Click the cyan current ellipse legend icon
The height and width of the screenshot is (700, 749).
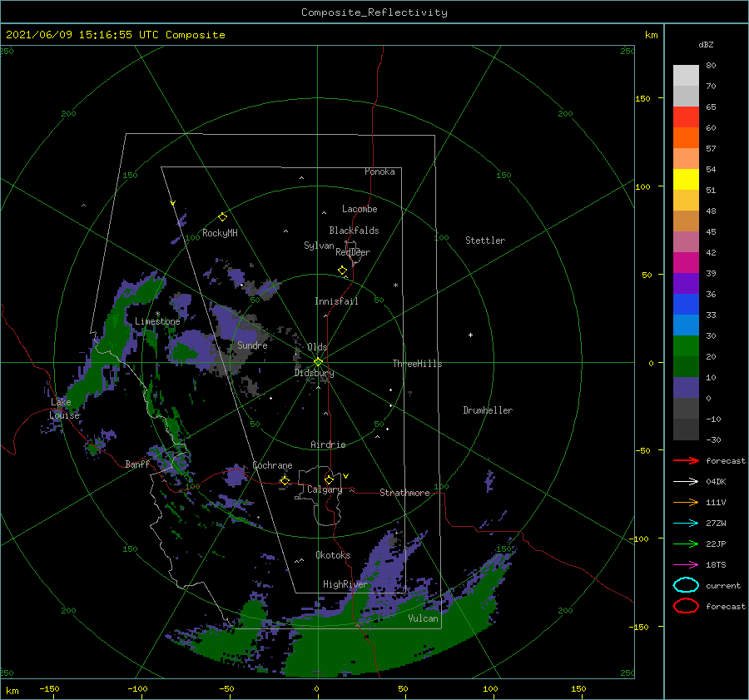686,585
